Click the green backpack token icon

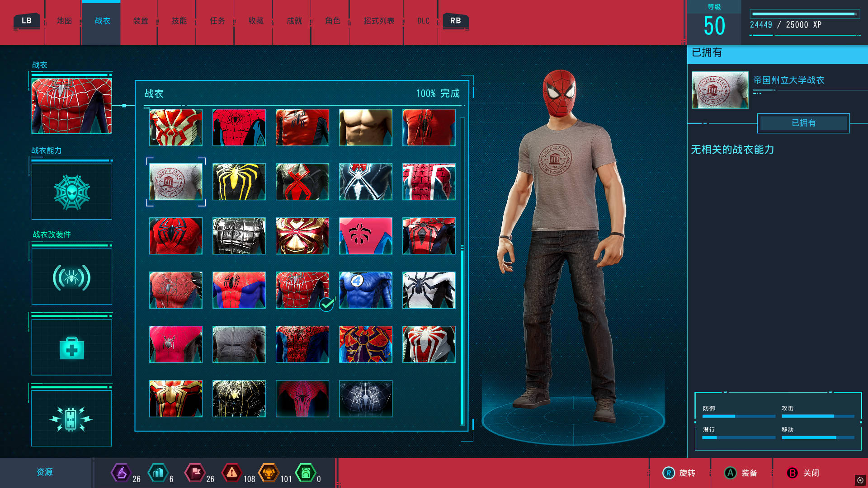(306, 473)
